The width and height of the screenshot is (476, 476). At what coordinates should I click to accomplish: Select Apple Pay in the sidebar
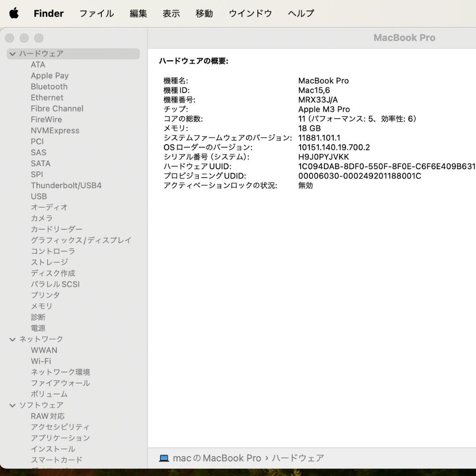pos(50,76)
